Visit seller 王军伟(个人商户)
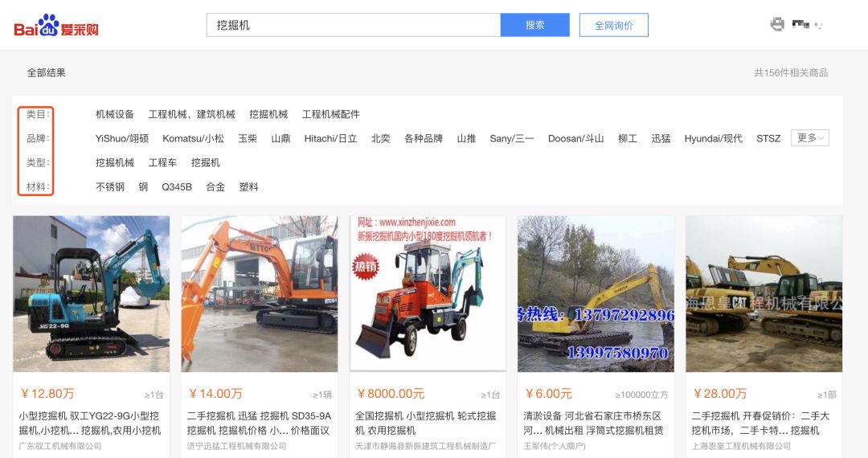The image size is (868, 458). coord(554,446)
